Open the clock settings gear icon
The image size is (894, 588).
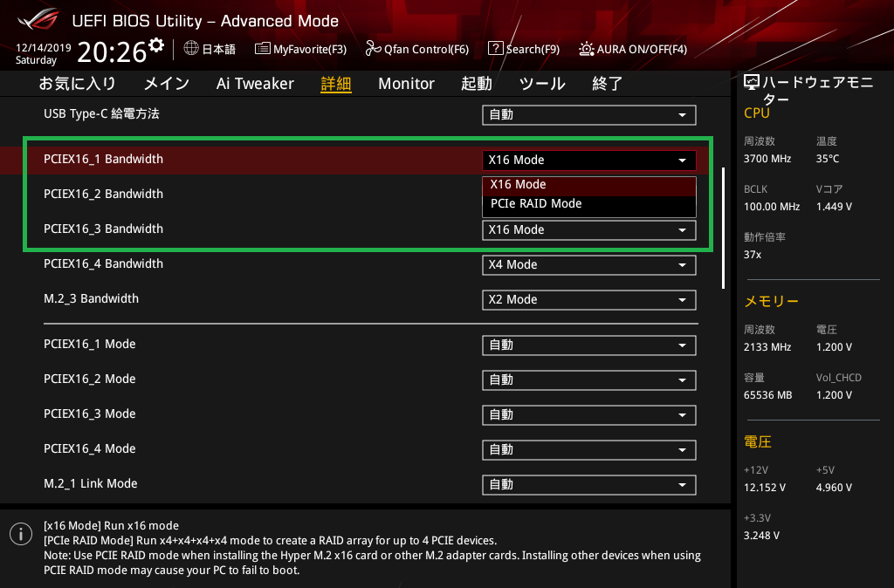pos(156,45)
